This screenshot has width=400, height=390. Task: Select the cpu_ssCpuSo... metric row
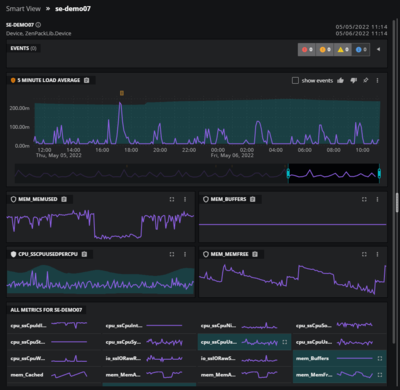click(x=340, y=325)
